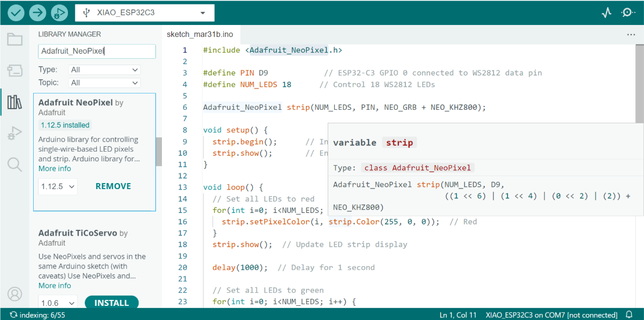Image resolution: width=644 pixels, height=320 pixels.
Task: Open the 1.0.6 version dropdown
Action: click(58, 303)
